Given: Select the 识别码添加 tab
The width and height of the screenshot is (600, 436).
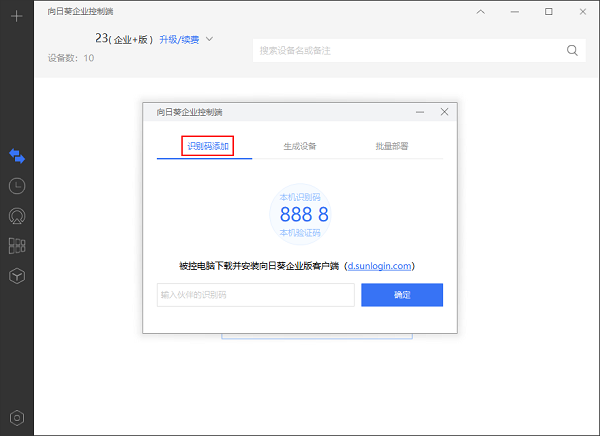Looking at the screenshot, I should [208, 146].
